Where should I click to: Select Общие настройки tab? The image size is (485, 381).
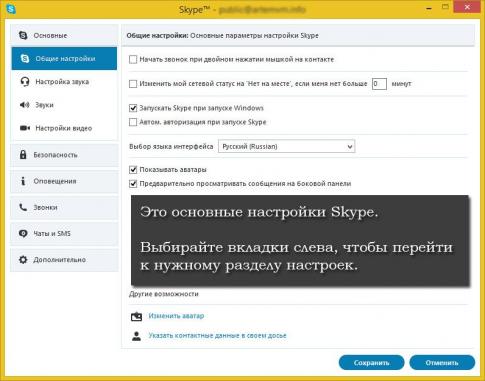pos(64,59)
